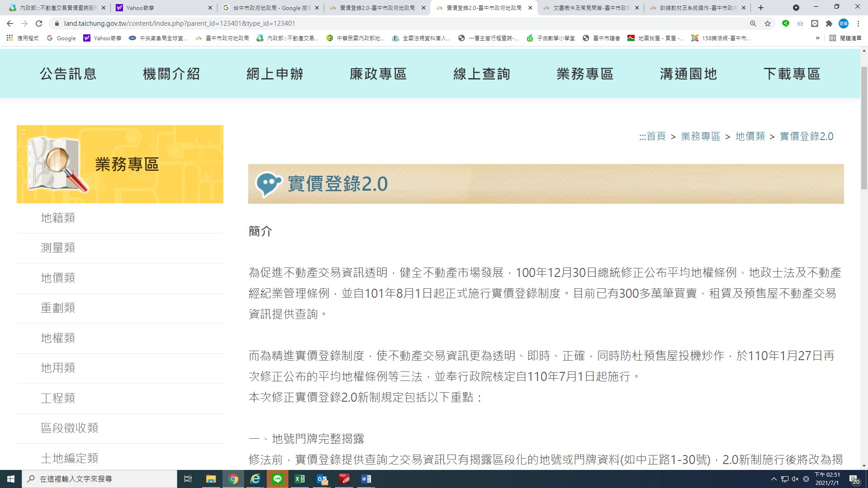Open the reading list (閱讀清單)
This screenshot has width=868, height=488.
[x=845, y=38]
